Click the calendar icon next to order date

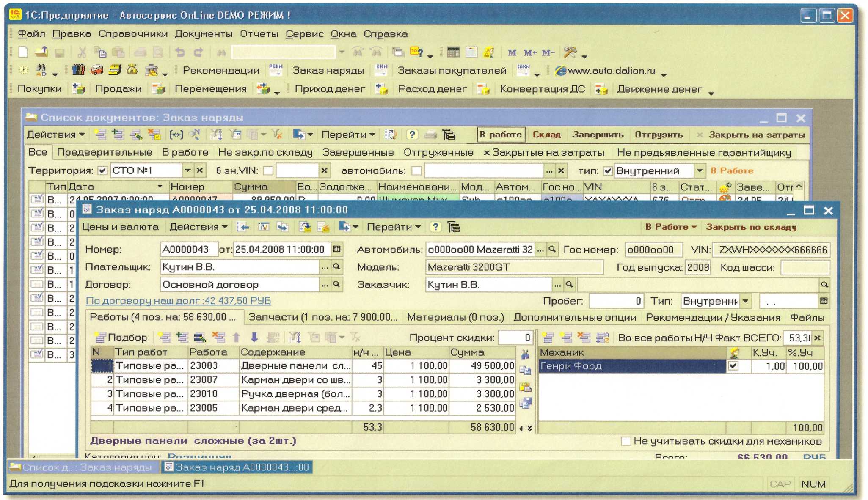point(337,249)
